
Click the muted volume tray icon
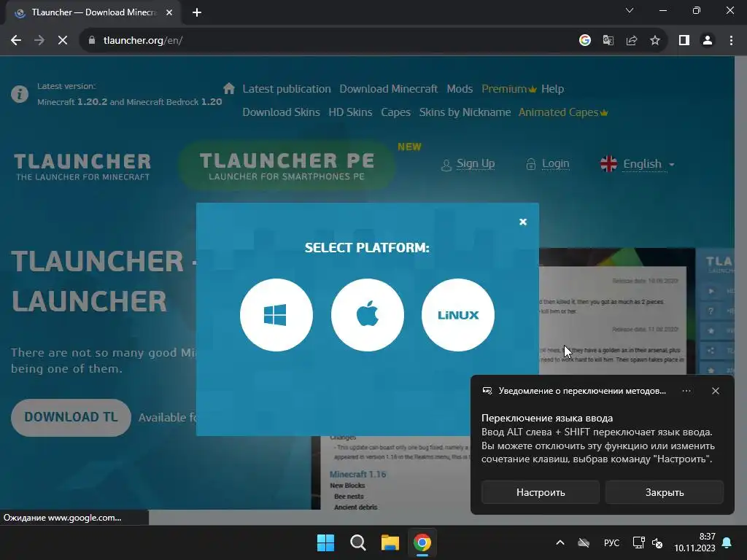pos(657,542)
